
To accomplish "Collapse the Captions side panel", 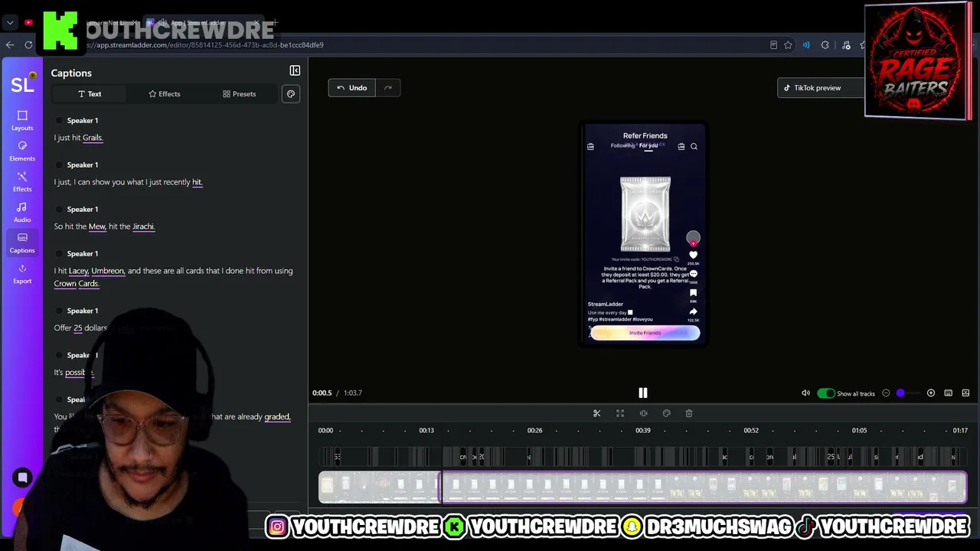I will [x=295, y=70].
